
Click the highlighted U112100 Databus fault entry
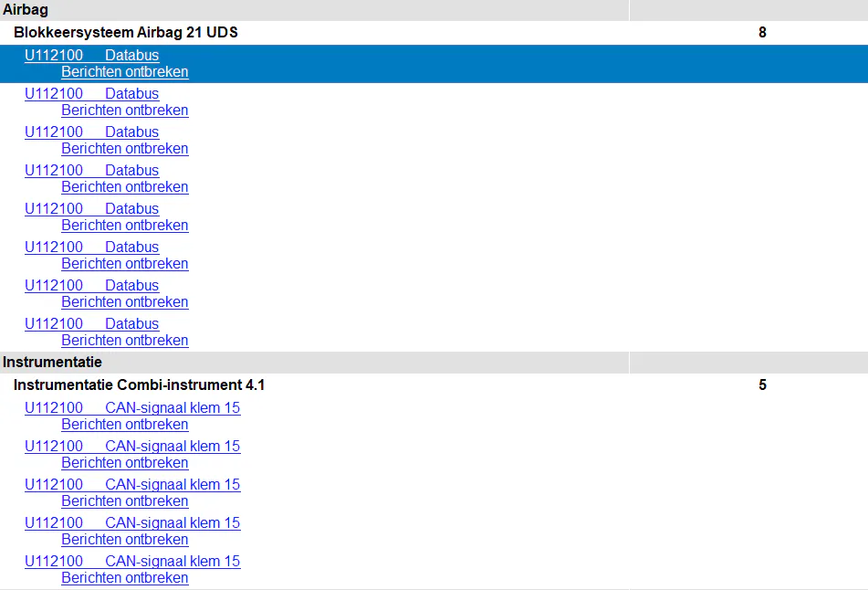click(91, 56)
